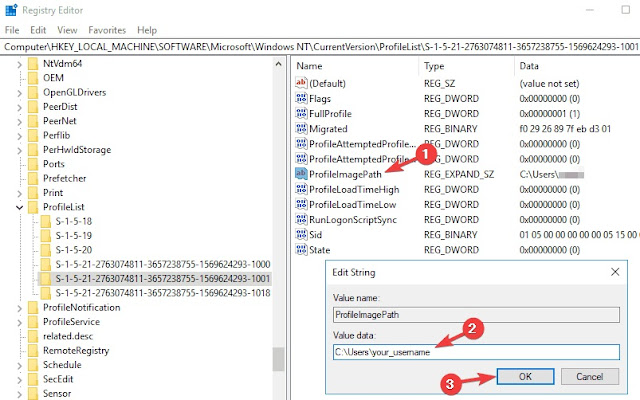Screen dimensions: 640x400
Task: Select the related.desc folder icon
Action: (33, 336)
